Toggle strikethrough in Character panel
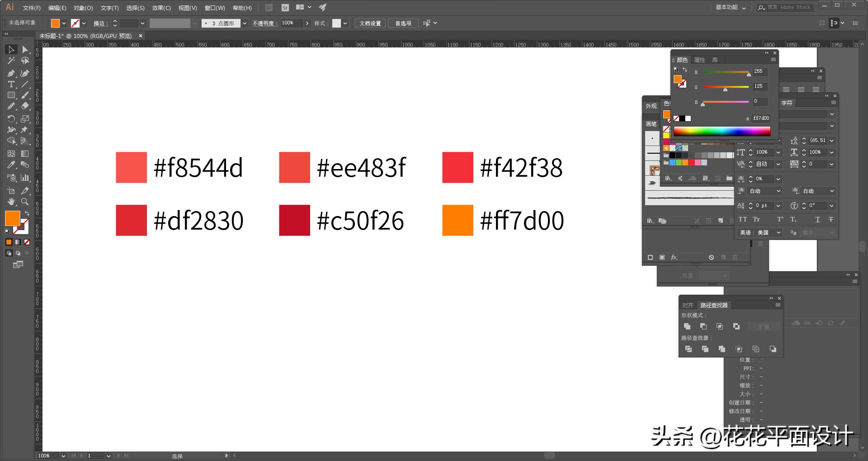Image resolution: width=868 pixels, height=461 pixels. [830, 220]
